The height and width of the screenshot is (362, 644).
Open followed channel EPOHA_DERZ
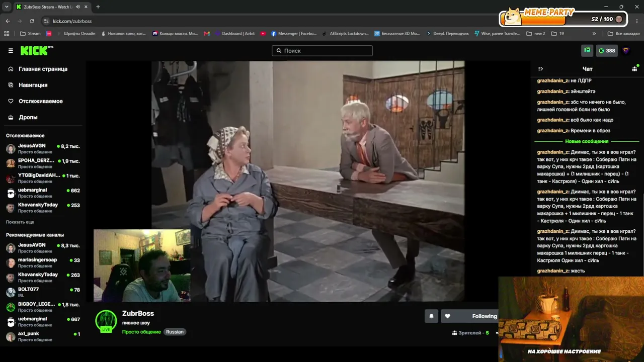(43, 163)
